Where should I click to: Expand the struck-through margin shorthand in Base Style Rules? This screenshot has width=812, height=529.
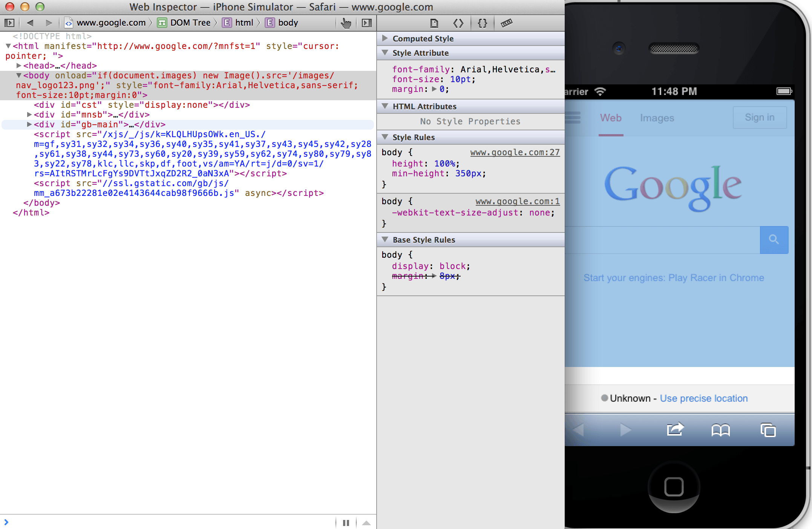pos(434,276)
